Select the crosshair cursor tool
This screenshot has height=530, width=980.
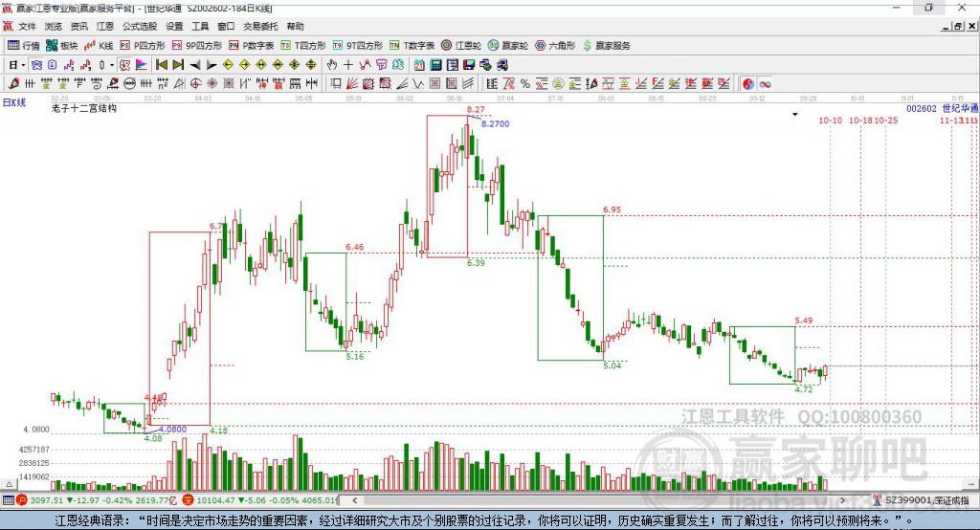(x=348, y=65)
